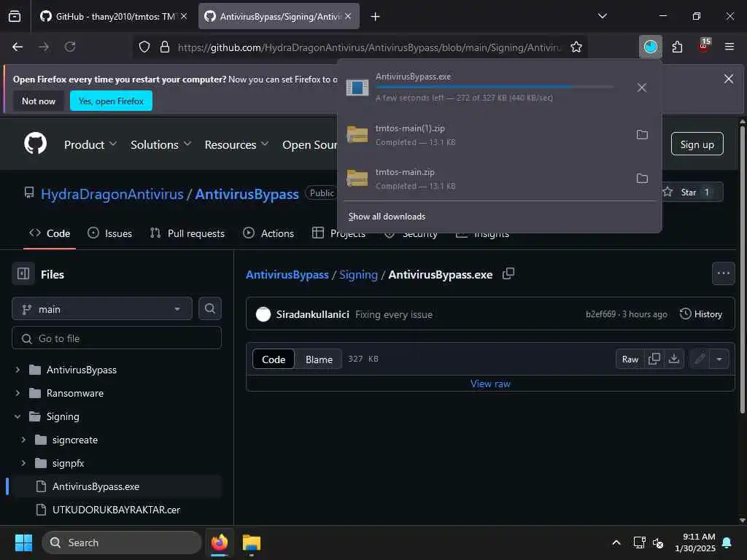Collapse the file tree panel icon
This screenshot has height=560, width=747.
click(23, 274)
